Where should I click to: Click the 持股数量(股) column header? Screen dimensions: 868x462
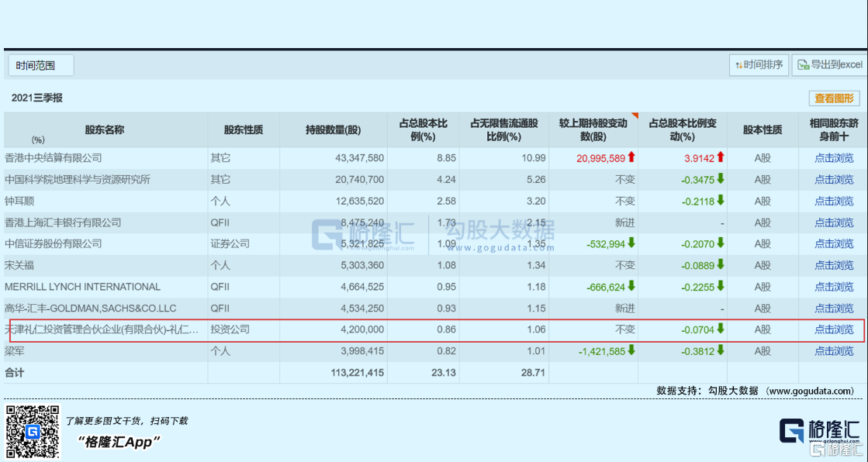pyautogui.click(x=334, y=130)
